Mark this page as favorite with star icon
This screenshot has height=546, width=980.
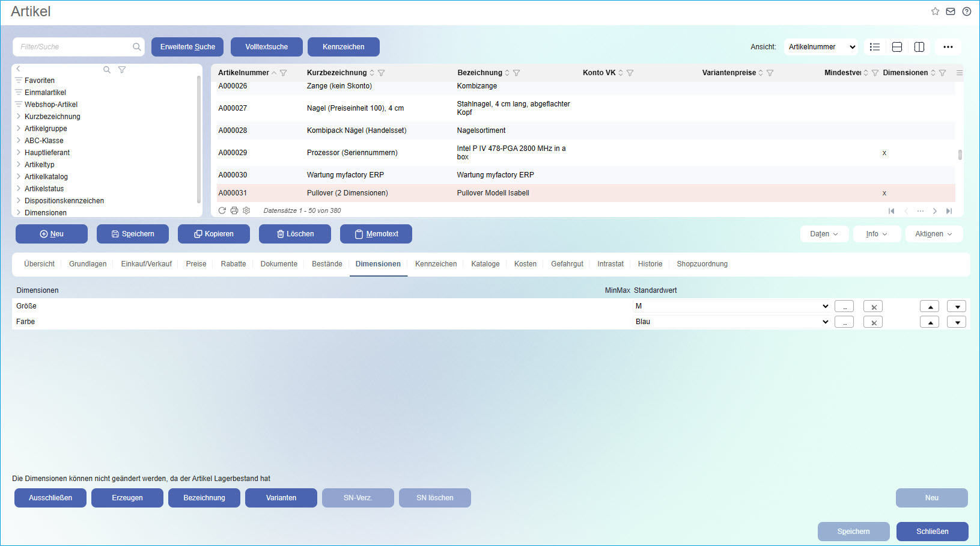pyautogui.click(x=935, y=11)
